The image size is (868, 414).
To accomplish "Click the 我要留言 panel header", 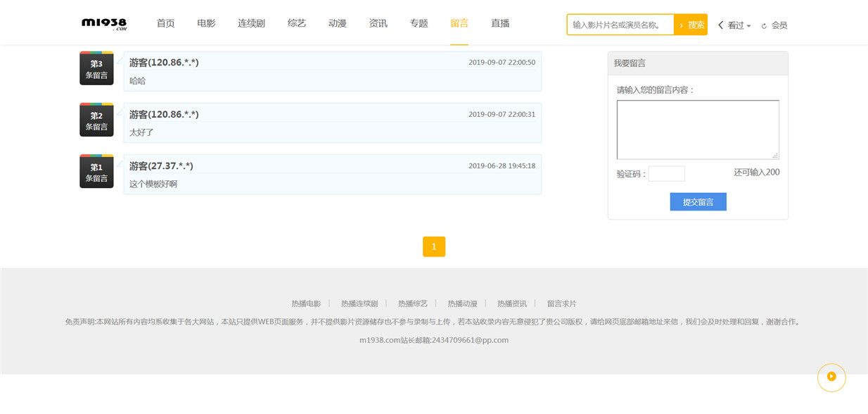I will [x=698, y=63].
